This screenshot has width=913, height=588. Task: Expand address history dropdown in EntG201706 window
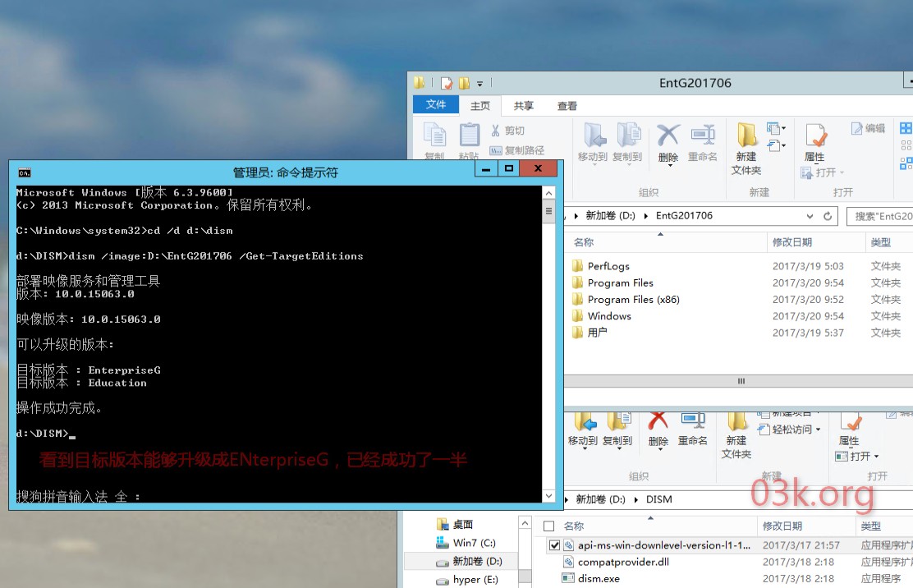[810, 216]
